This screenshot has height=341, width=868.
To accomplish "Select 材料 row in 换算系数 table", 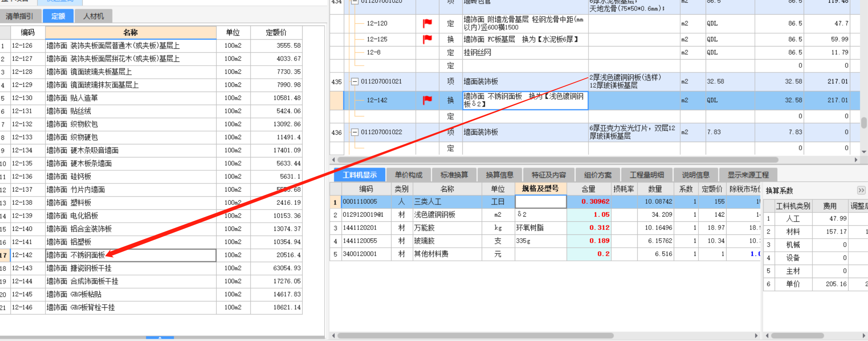I will (816, 232).
